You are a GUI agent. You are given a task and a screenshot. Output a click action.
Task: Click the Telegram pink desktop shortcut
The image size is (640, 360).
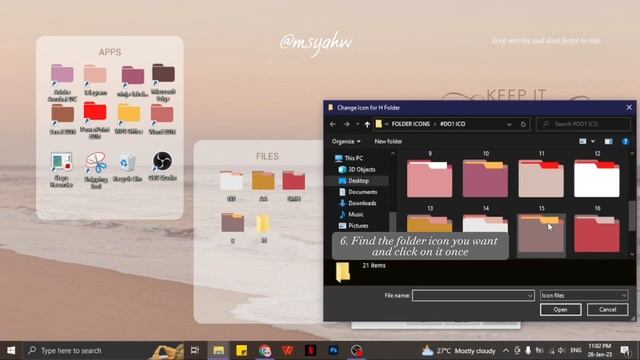point(95,80)
